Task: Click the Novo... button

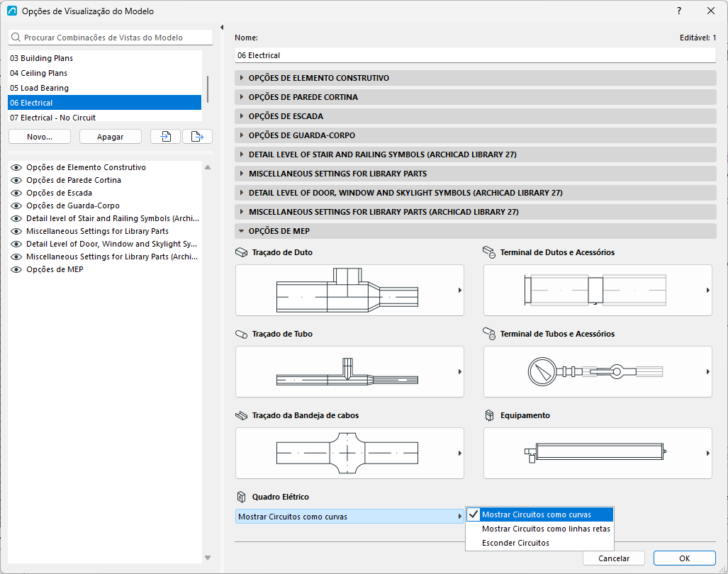Action: tap(40, 137)
